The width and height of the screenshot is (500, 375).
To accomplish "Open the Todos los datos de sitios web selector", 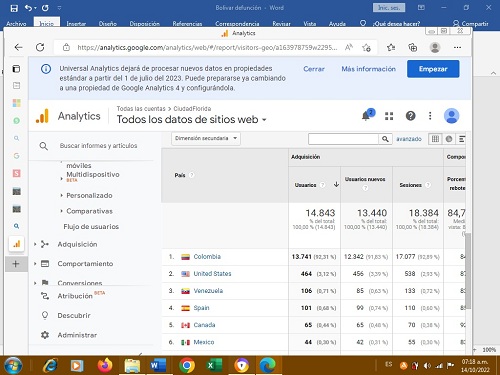I will pos(191,119).
